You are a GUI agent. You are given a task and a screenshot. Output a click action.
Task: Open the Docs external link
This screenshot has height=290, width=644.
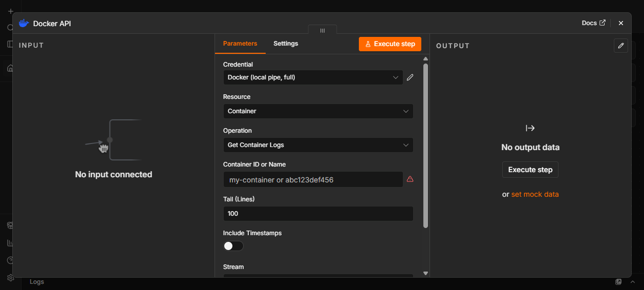594,23
